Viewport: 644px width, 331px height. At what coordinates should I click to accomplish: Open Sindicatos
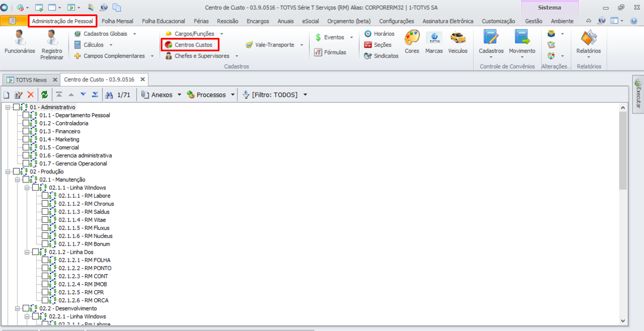pyautogui.click(x=381, y=56)
